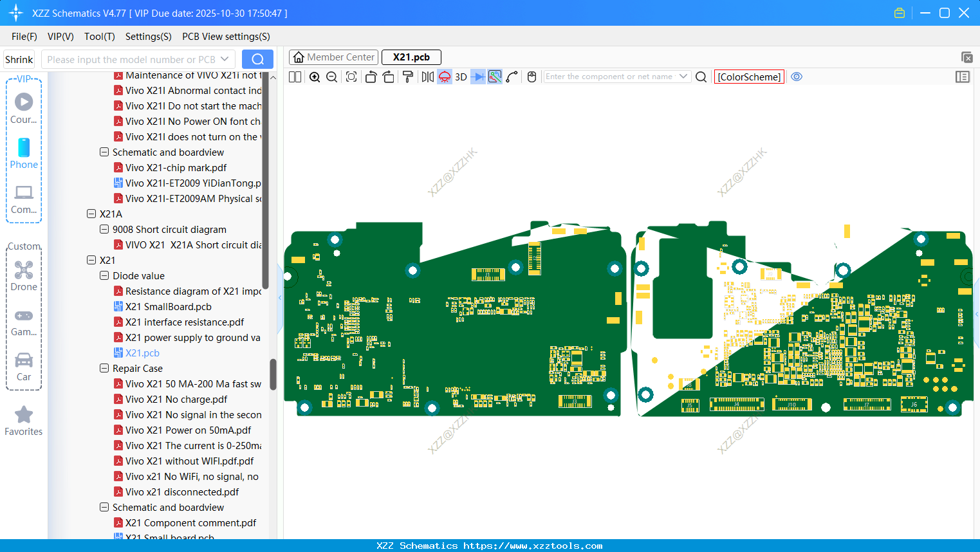Rotate the board clockwise

pyautogui.click(x=389, y=77)
